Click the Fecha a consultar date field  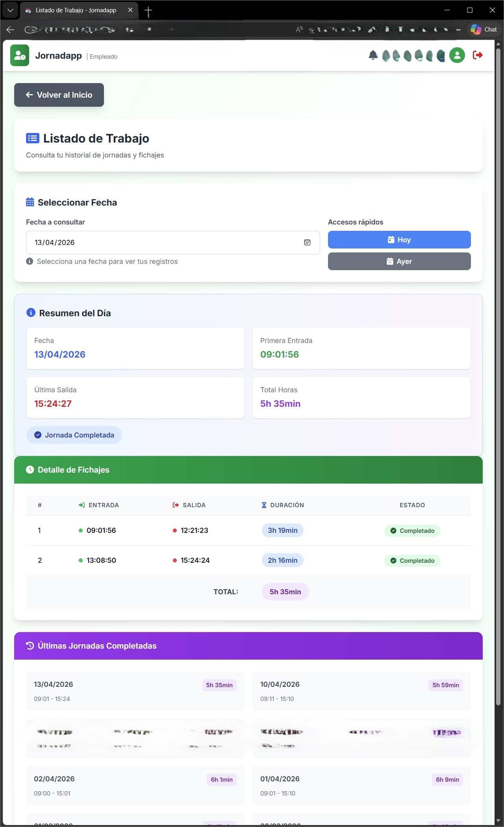(x=165, y=243)
